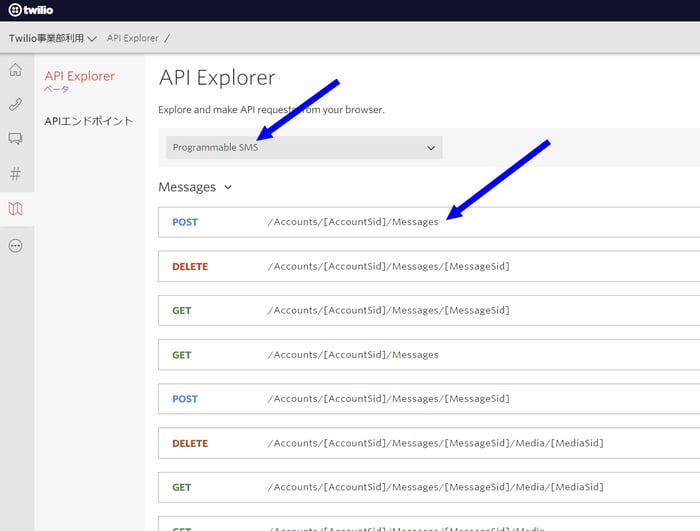Open DELETE Media/[MediaSid] endpoint row
This screenshot has height=531, width=700.
429,443
